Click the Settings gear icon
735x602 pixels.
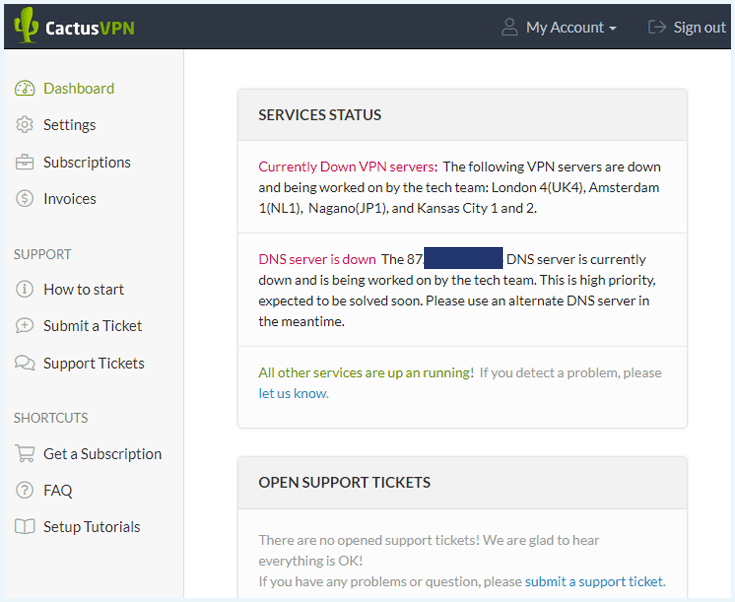[x=24, y=125]
